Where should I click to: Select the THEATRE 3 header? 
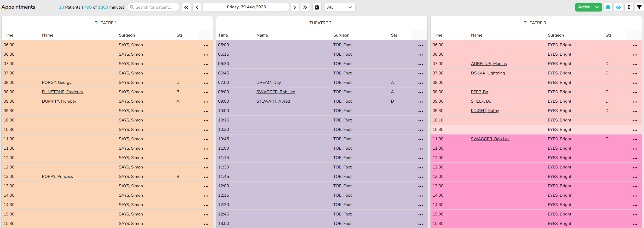(535, 23)
